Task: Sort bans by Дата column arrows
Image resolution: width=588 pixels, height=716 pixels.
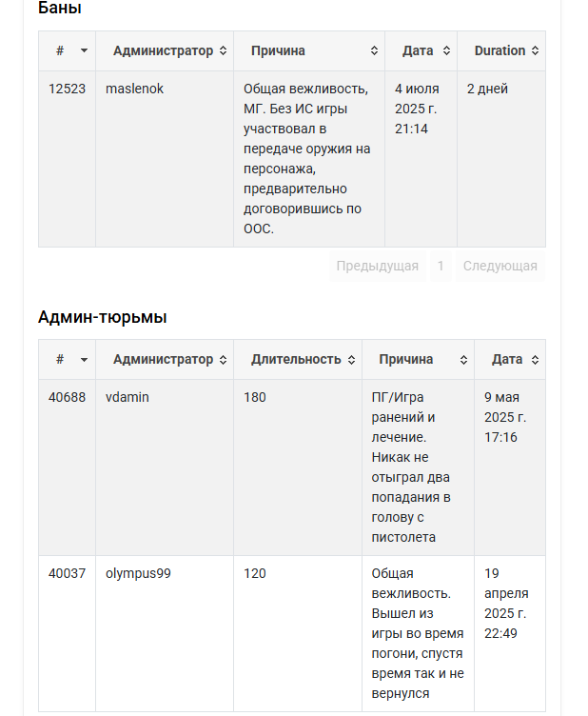Action: point(446,50)
